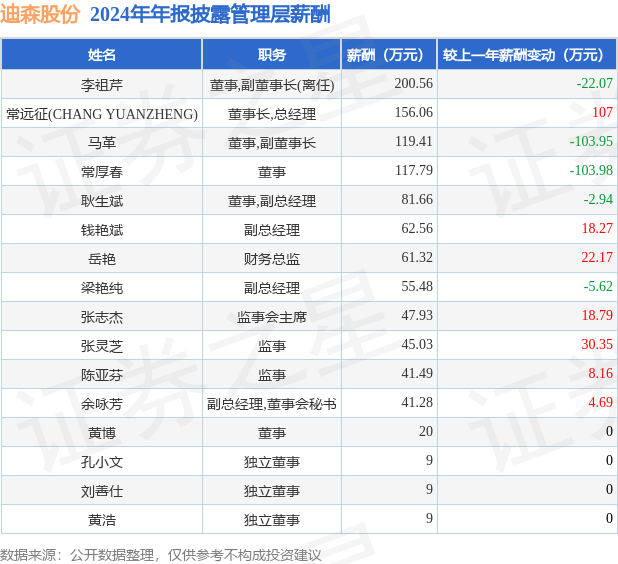Click the name 余咏芳

tap(102, 404)
